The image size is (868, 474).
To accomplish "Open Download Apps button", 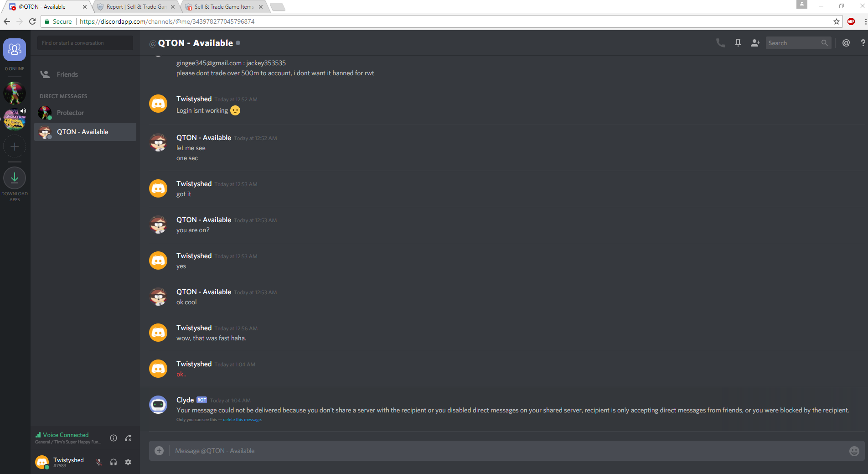I will click(15, 178).
